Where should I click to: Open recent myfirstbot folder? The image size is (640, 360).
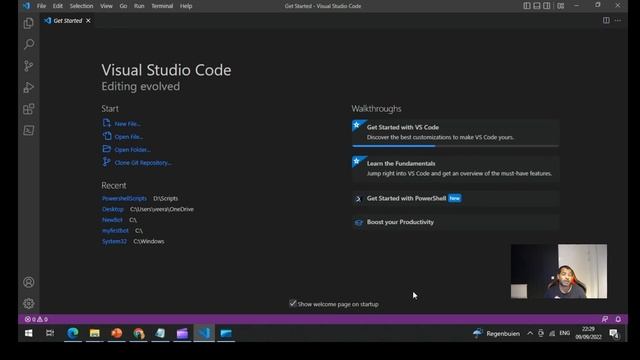coord(115,231)
